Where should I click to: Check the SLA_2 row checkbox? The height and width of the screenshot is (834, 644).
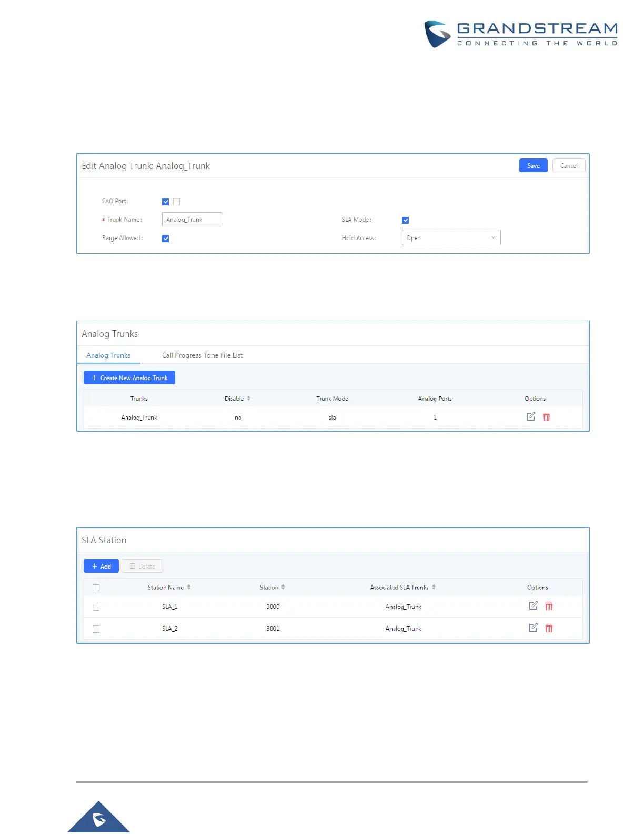[x=96, y=629]
